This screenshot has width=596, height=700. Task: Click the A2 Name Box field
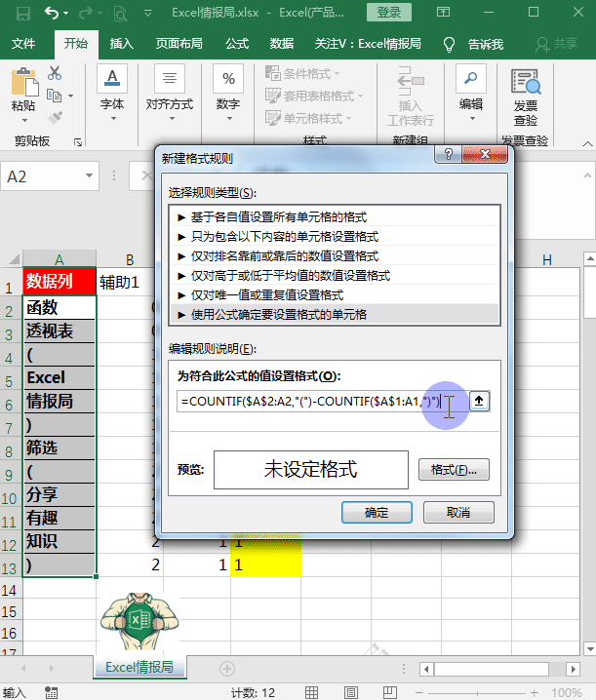coord(43,176)
